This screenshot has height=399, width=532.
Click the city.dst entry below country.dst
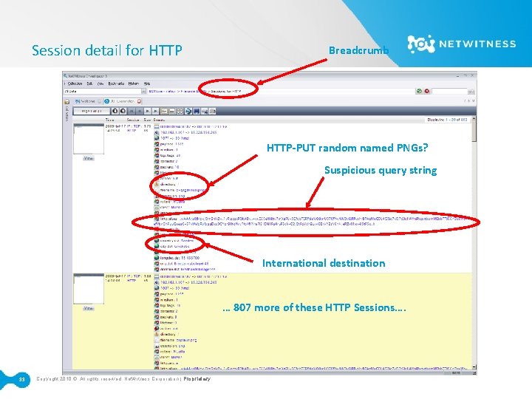tap(174, 246)
